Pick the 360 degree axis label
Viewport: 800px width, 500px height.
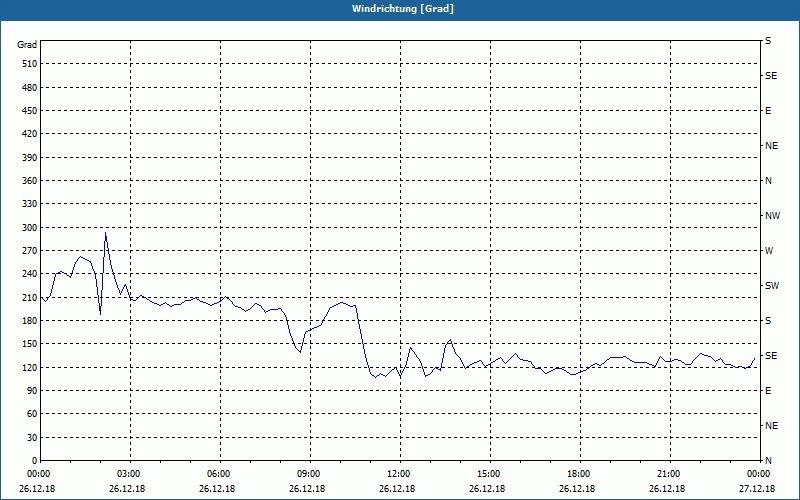click(30, 181)
